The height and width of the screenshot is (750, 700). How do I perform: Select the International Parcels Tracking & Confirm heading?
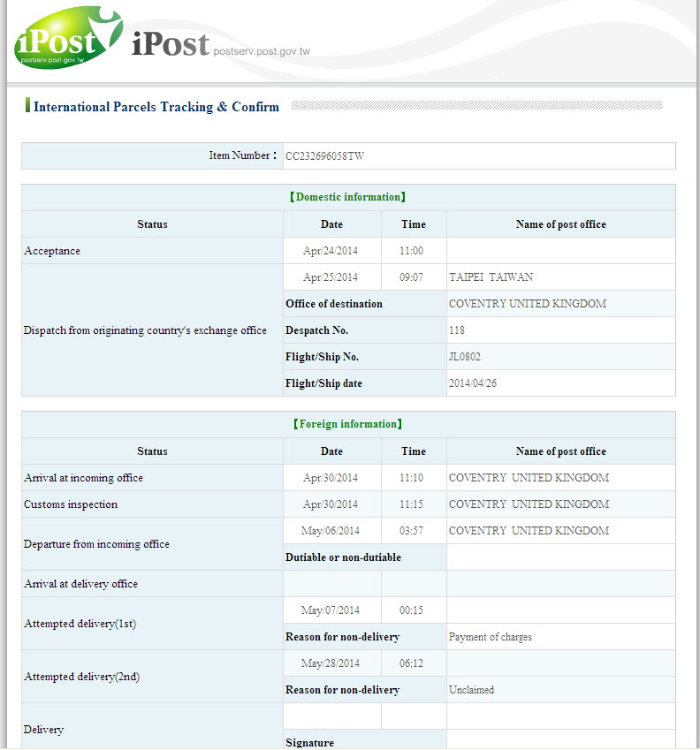[156, 107]
